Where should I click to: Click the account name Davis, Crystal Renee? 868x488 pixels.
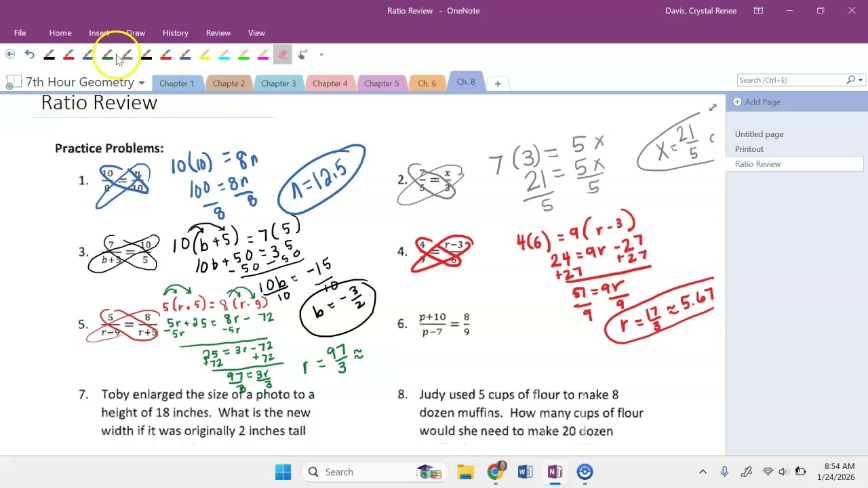[701, 11]
